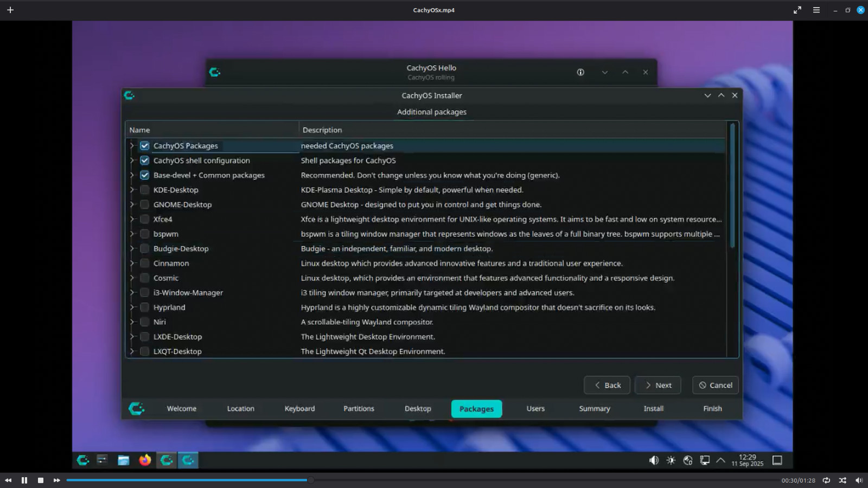
Task: Enable the KDE-Desktop checkbox
Action: click(144, 190)
